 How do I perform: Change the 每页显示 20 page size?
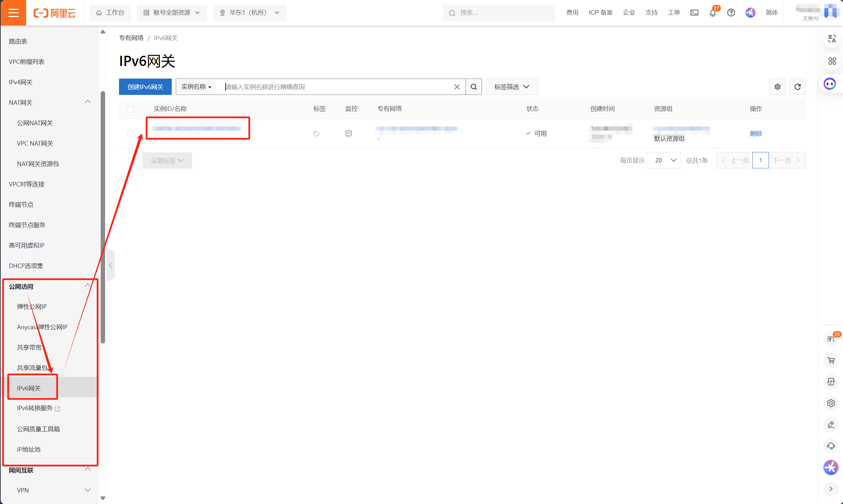(x=663, y=160)
